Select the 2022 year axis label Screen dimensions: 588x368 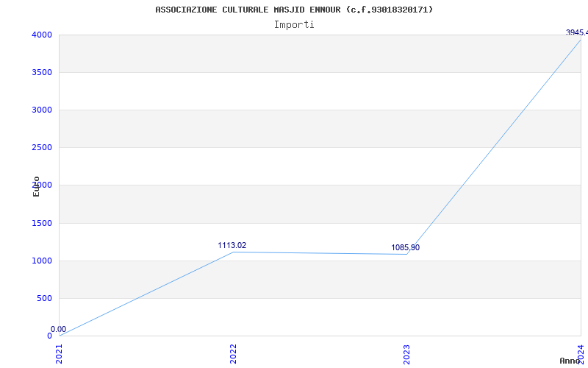(x=233, y=354)
